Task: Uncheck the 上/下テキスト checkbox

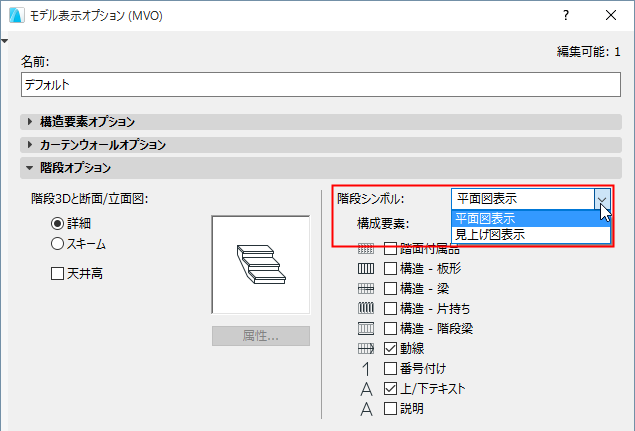Action: tap(390, 389)
